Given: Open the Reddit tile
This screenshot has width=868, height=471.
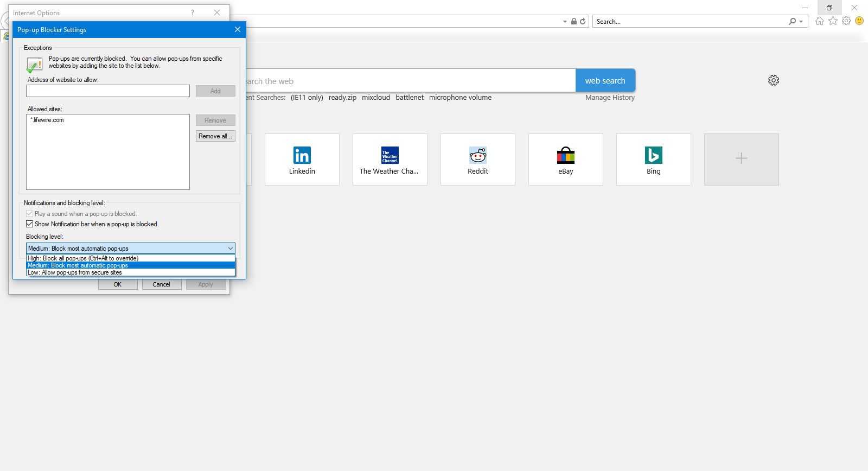Looking at the screenshot, I should [x=478, y=160].
